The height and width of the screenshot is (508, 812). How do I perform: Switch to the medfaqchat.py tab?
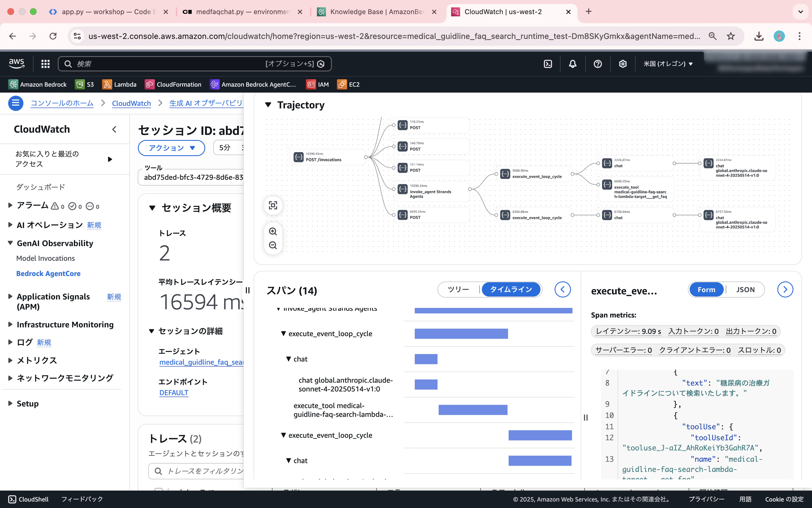click(x=242, y=12)
